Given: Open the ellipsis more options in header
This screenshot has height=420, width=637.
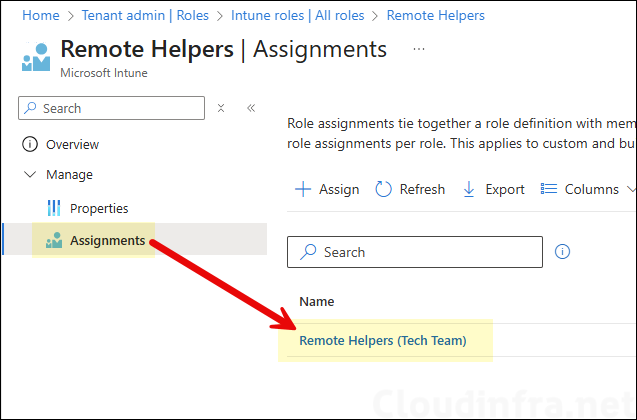Looking at the screenshot, I should click(418, 49).
